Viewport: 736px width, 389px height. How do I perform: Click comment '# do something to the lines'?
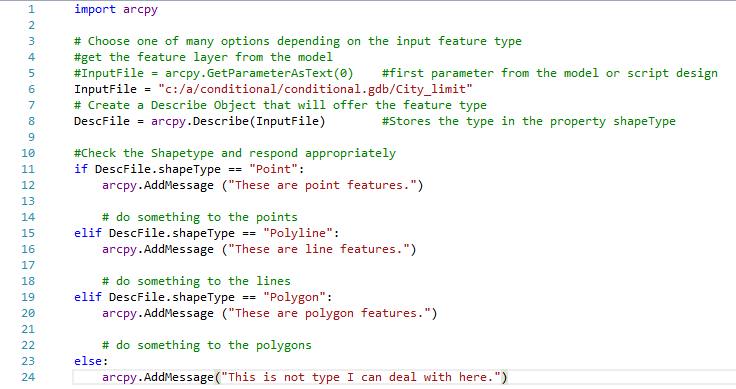click(196, 281)
